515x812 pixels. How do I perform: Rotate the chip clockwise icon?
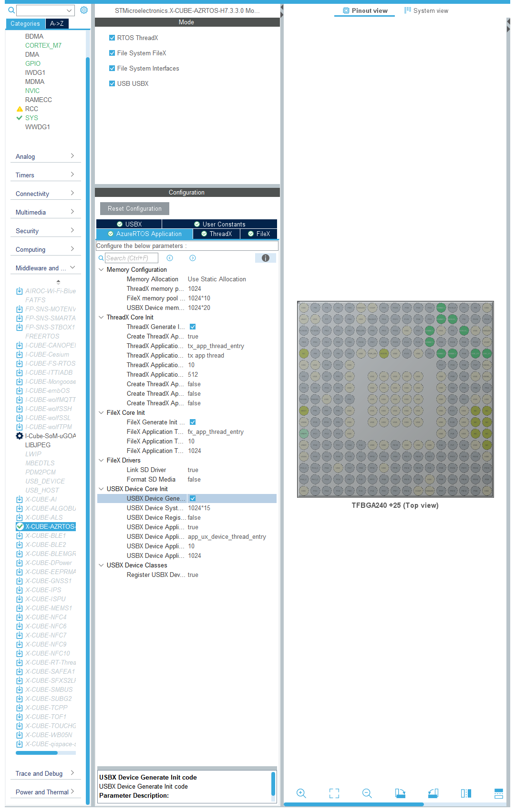click(x=400, y=793)
